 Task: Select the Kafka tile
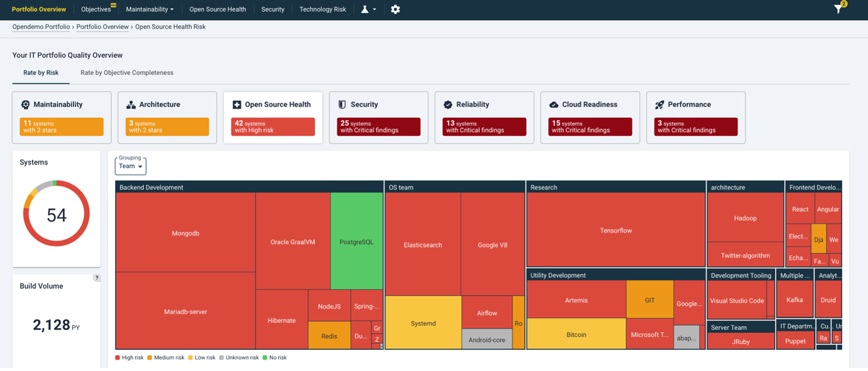coord(795,300)
